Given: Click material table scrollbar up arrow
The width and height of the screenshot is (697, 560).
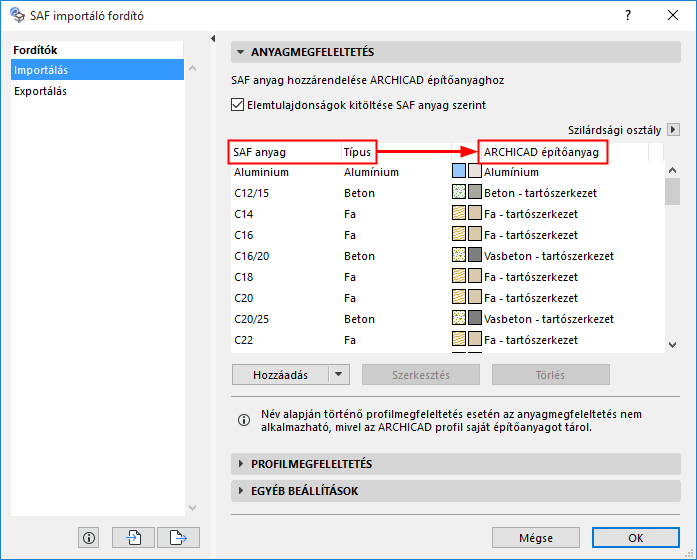Looking at the screenshot, I should click(x=673, y=170).
